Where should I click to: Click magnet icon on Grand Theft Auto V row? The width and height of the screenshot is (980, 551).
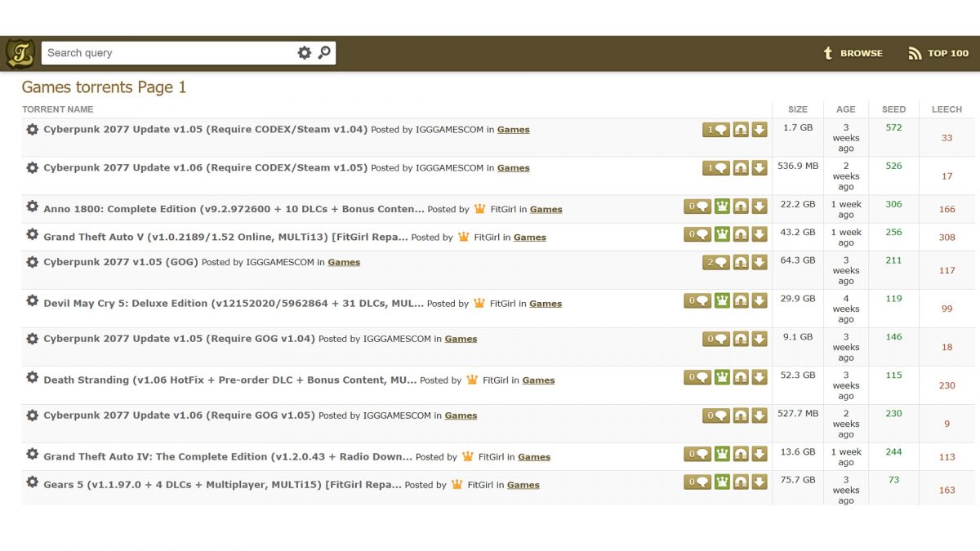[x=741, y=234]
